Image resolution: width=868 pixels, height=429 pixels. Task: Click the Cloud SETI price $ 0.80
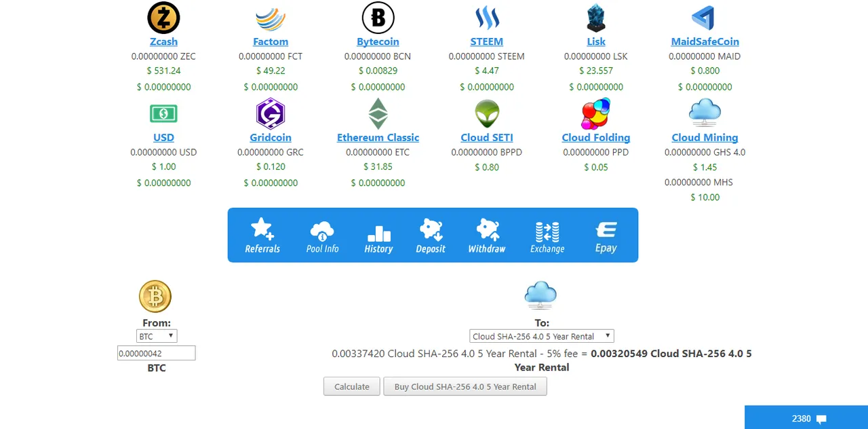point(487,167)
